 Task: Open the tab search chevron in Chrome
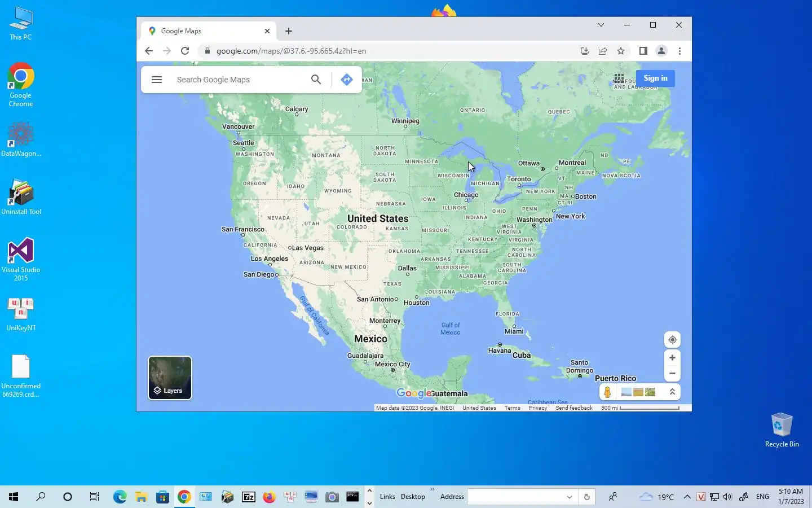[601, 25]
